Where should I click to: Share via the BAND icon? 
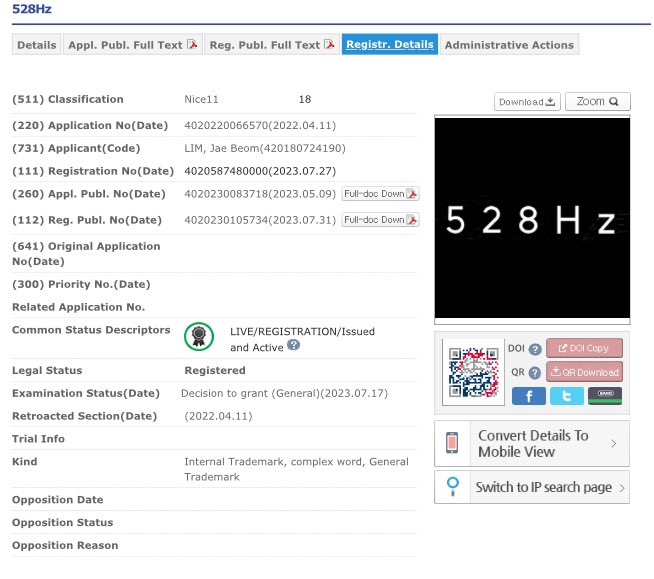(605, 396)
